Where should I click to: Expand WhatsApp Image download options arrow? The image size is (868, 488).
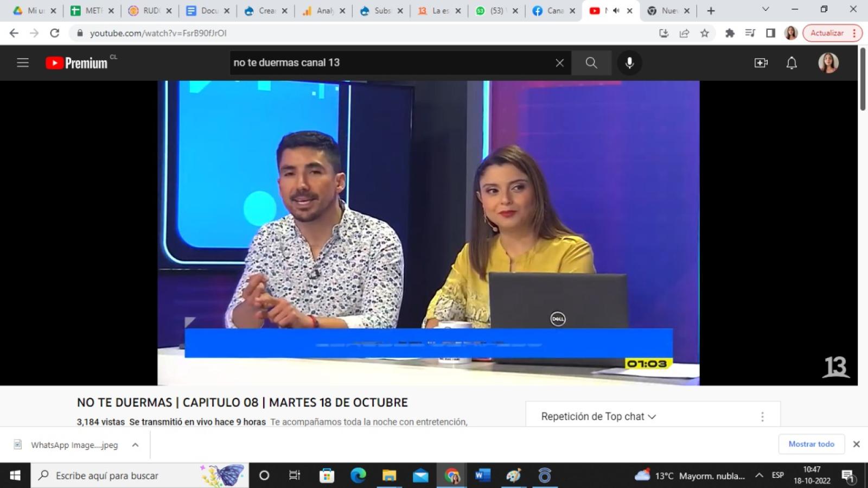[135, 445]
